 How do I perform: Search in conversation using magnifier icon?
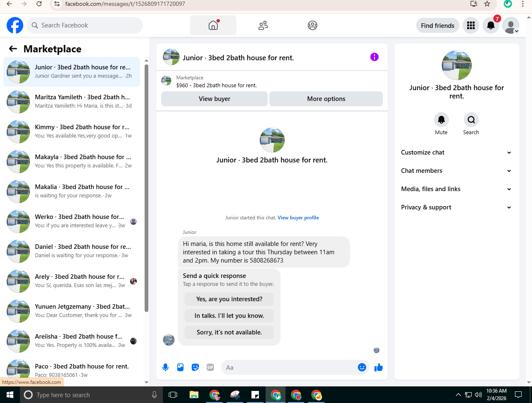(x=471, y=120)
